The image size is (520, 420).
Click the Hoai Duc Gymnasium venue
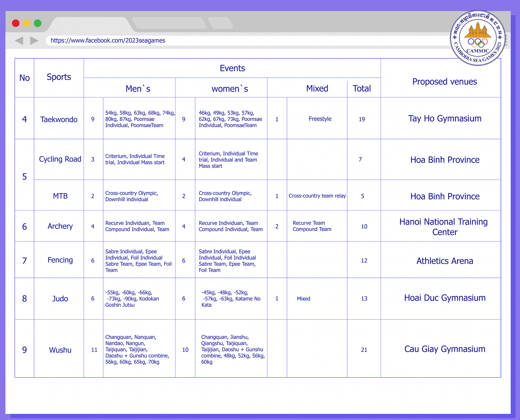pyautogui.click(x=445, y=298)
